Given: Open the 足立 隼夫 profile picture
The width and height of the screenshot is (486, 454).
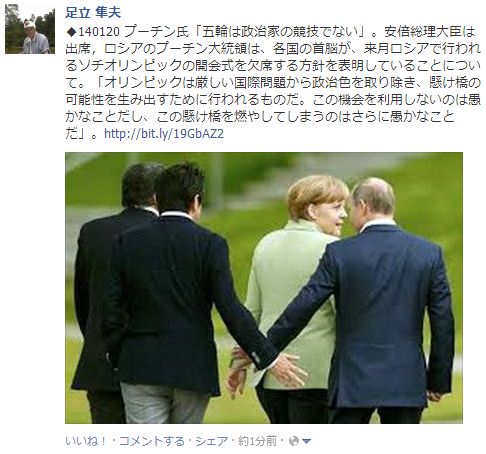Looking at the screenshot, I should click(x=30, y=29).
